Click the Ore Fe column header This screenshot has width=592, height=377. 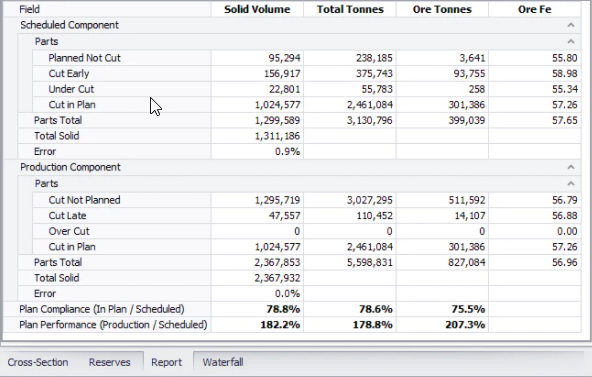(x=535, y=9)
